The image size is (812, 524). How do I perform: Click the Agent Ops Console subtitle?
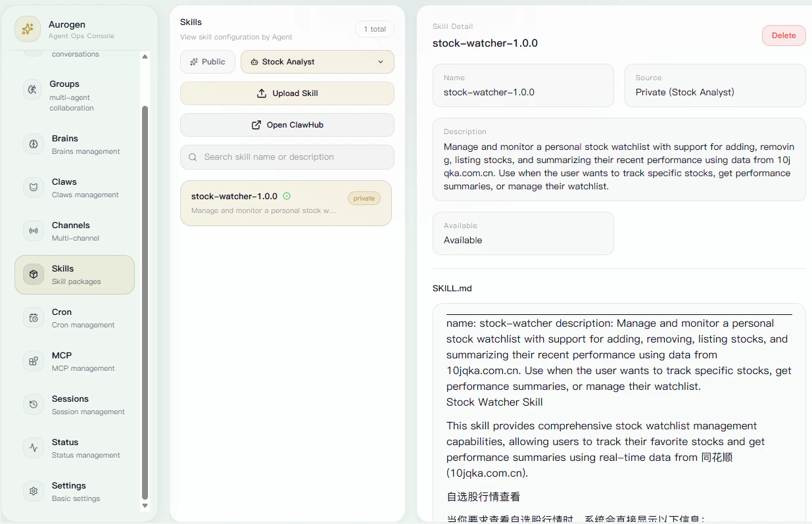82,36
